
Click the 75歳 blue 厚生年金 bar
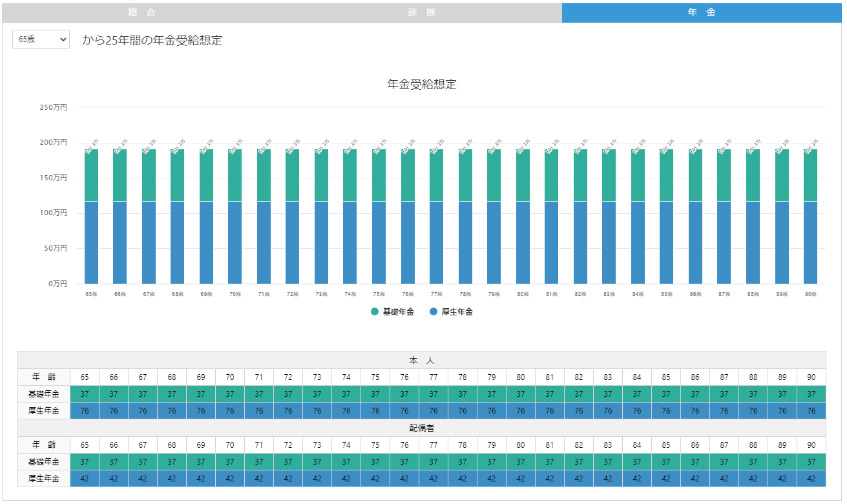(379, 242)
